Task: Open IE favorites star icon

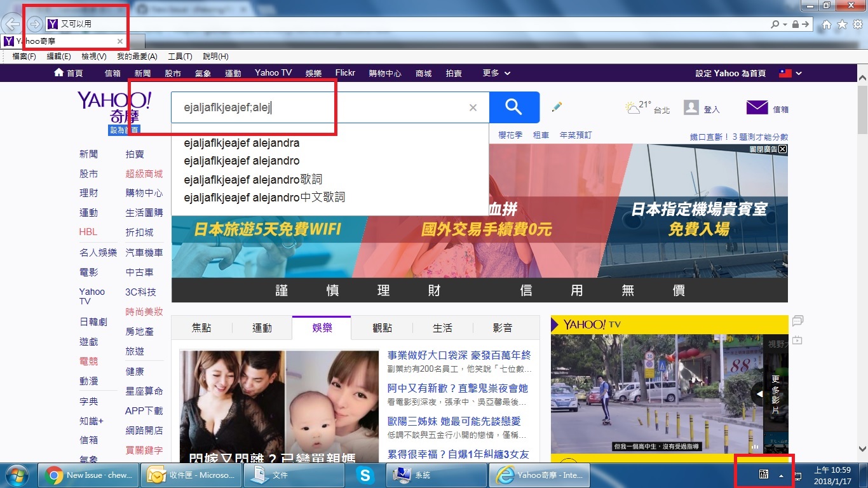Action: pos(842,24)
